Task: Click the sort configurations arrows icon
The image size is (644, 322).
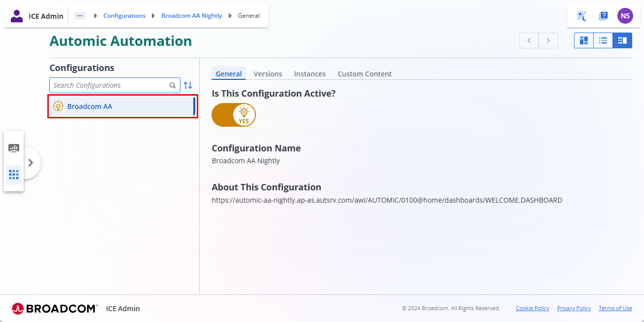Action: 188,85
